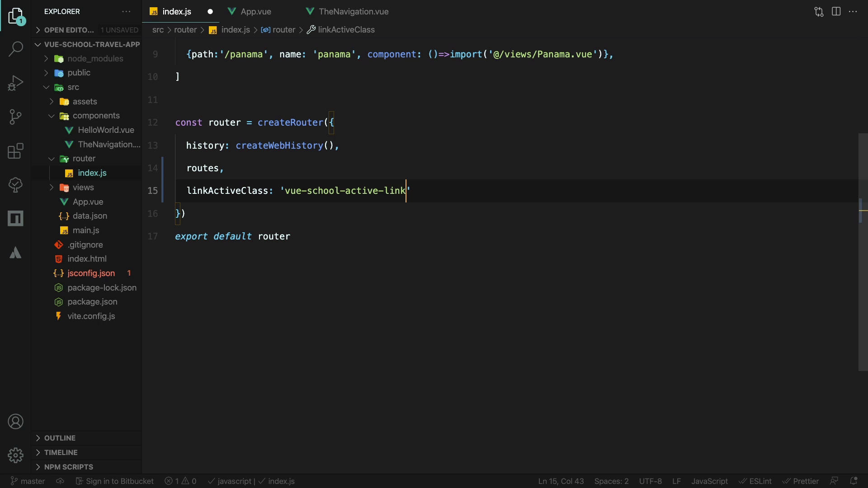Expand the node_modules folder
This screenshot has width=868, height=488.
87,59
